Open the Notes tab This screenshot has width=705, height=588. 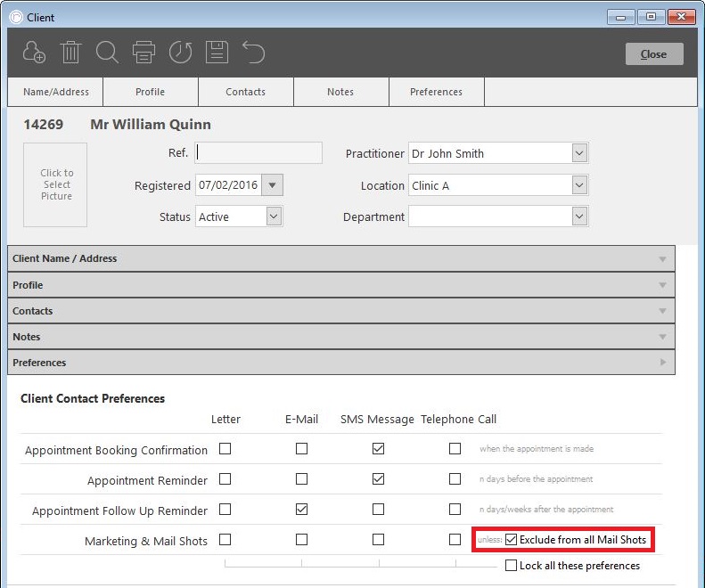[340, 92]
